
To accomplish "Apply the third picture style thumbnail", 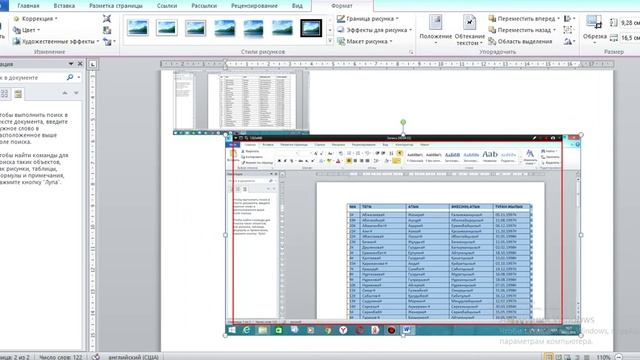I will [x=196, y=28].
